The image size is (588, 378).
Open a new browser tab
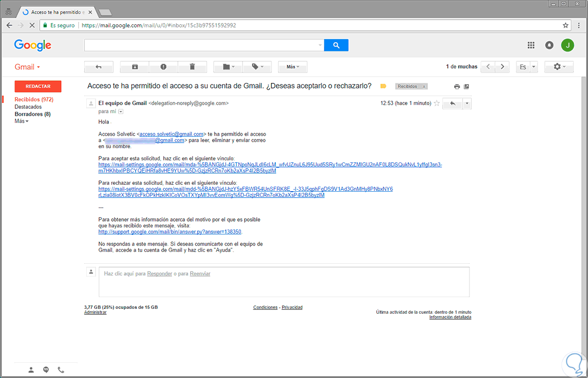[104, 12]
